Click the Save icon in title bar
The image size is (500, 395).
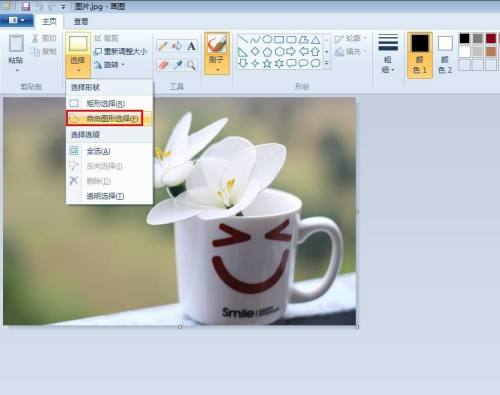coord(26,6)
